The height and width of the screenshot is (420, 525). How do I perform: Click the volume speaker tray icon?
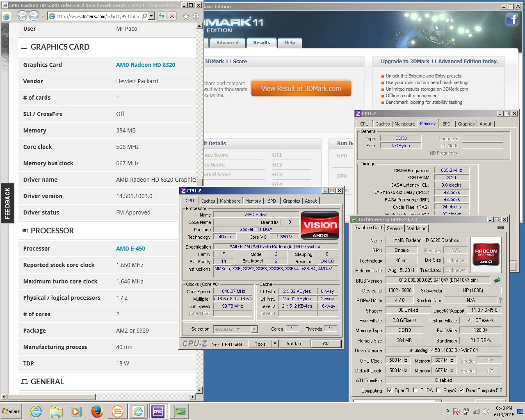486,411
